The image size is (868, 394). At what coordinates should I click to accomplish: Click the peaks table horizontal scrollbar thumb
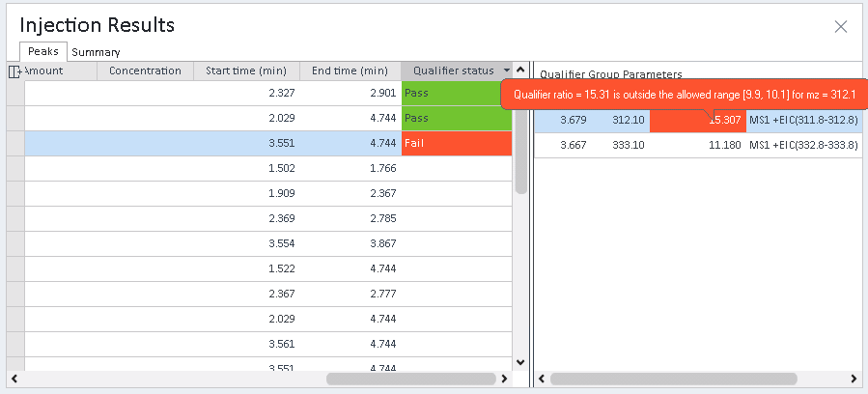(x=410, y=380)
